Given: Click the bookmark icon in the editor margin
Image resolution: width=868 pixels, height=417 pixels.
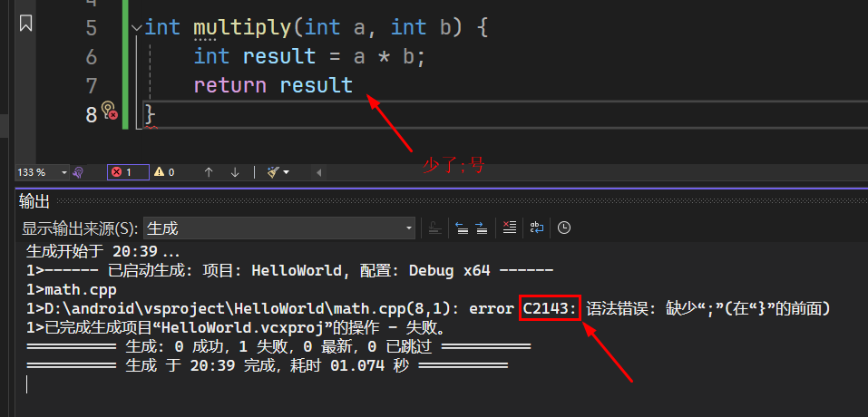Looking at the screenshot, I should pyautogui.click(x=25, y=24).
